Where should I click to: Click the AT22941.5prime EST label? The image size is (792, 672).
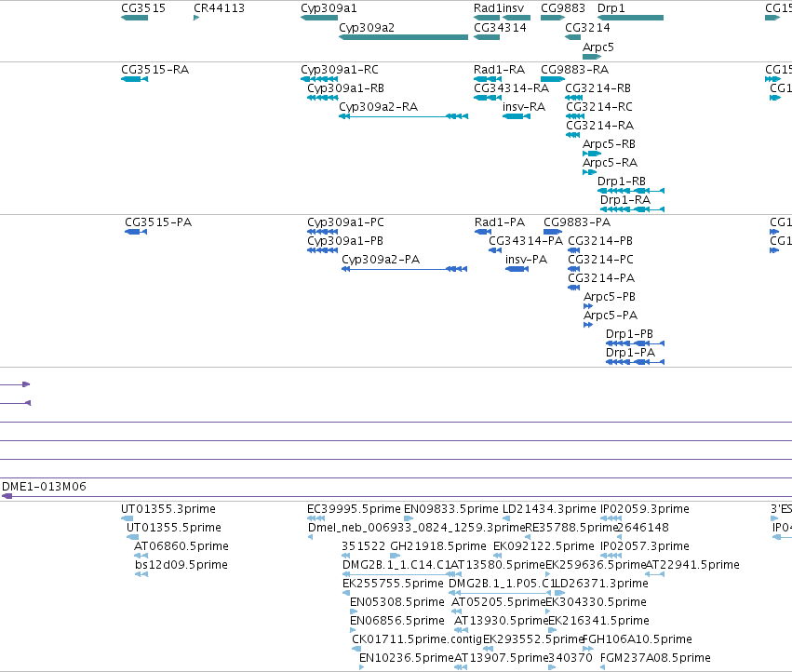pos(692,565)
